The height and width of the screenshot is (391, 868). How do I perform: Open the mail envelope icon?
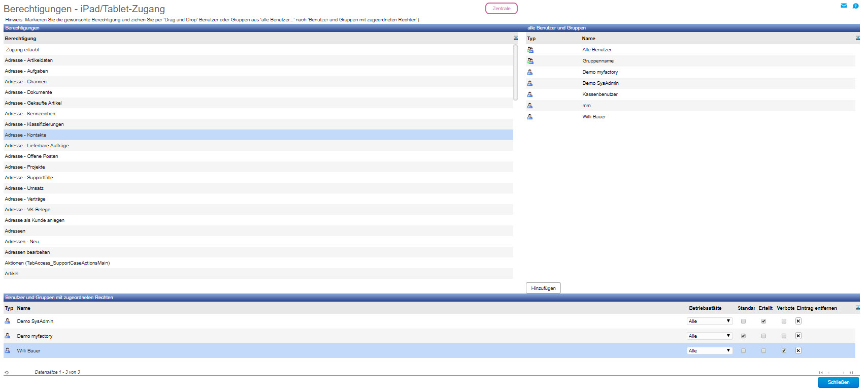coord(844,6)
